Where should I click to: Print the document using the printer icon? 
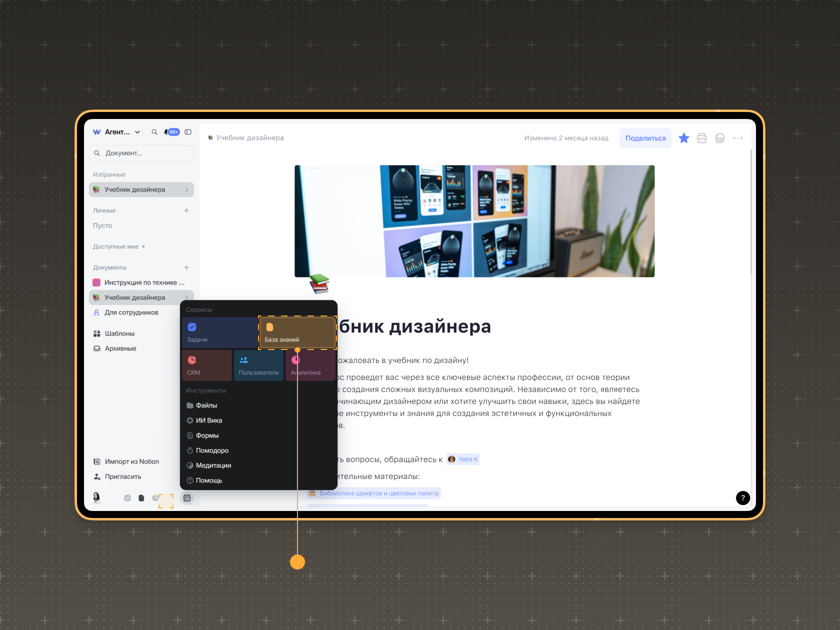coord(701,138)
